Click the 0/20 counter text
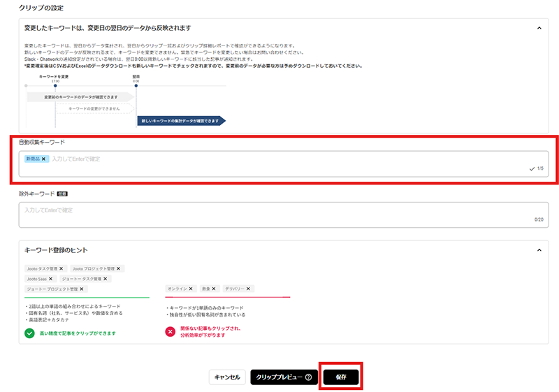The image size is (559, 392). pyautogui.click(x=539, y=219)
